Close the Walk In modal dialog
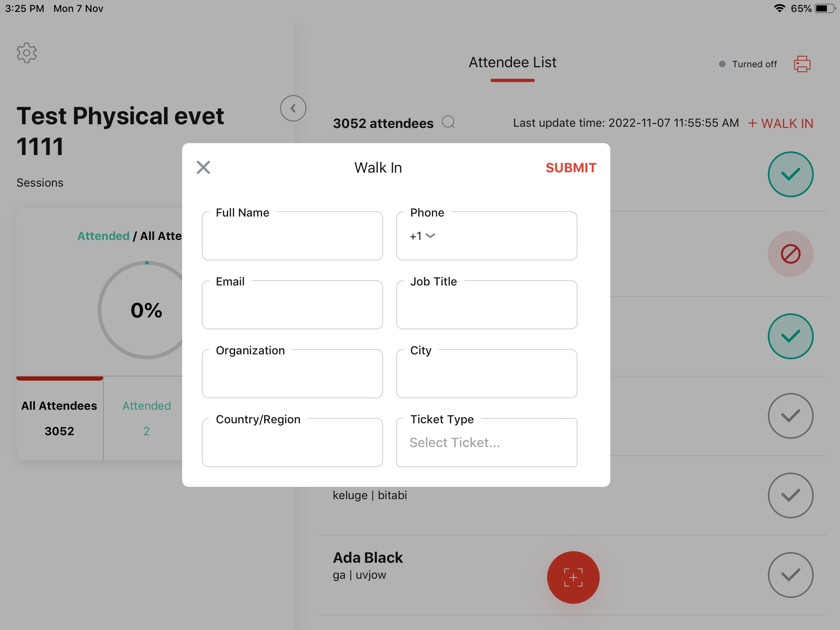 click(x=203, y=166)
